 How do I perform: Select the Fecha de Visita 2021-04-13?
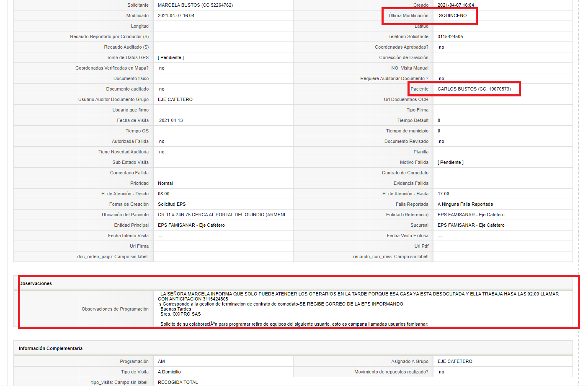(x=171, y=120)
